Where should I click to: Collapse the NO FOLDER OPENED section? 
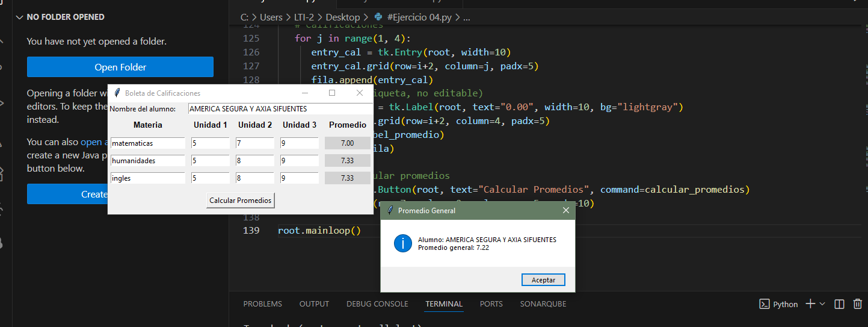tap(20, 17)
